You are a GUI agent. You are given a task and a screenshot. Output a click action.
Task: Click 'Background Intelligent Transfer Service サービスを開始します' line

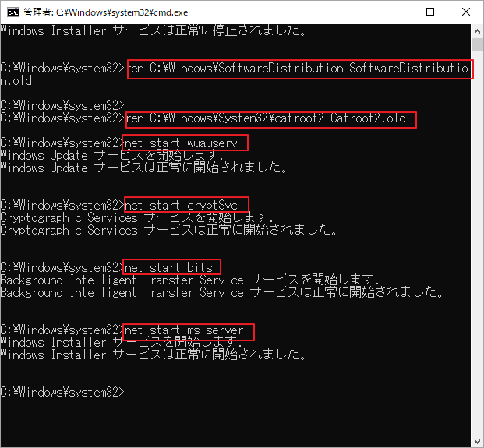(x=189, y=280)
